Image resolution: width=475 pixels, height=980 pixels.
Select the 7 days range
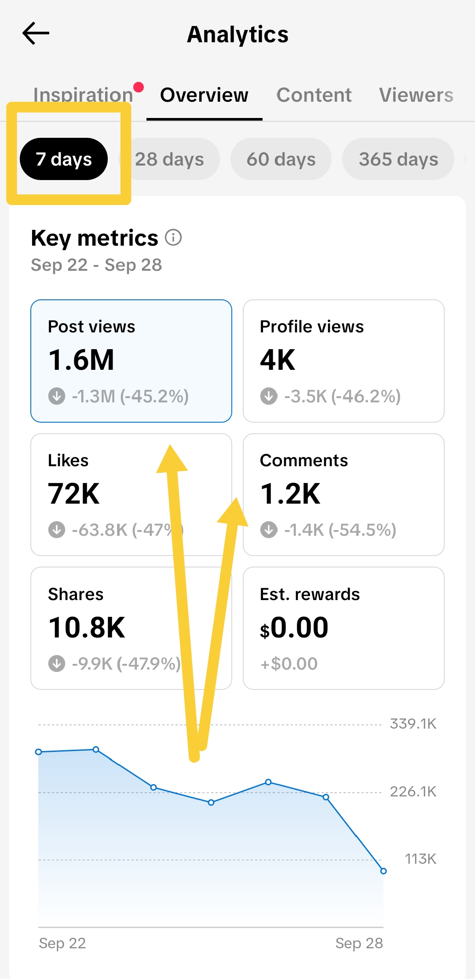[64, 159]
